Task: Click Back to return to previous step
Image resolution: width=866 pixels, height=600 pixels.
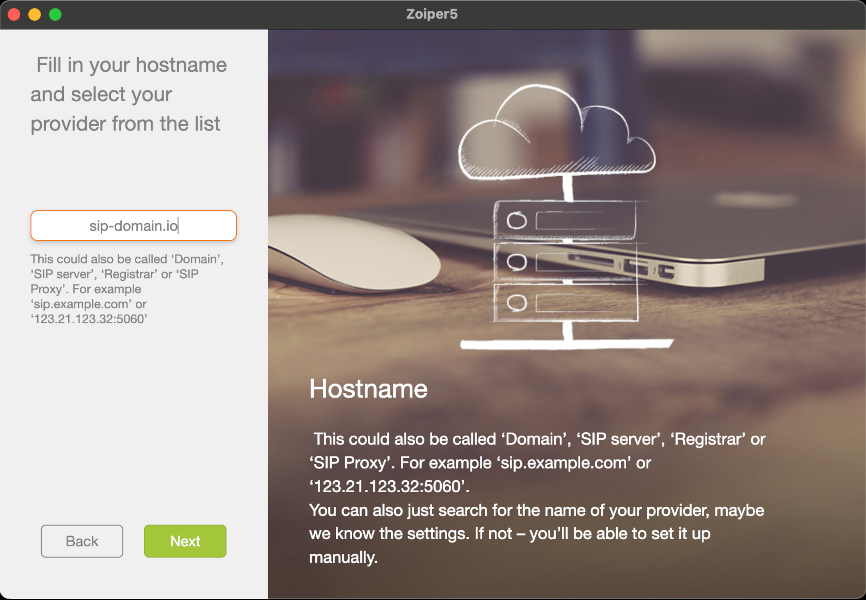Action: pyautogui.click(x=81, y=541)
